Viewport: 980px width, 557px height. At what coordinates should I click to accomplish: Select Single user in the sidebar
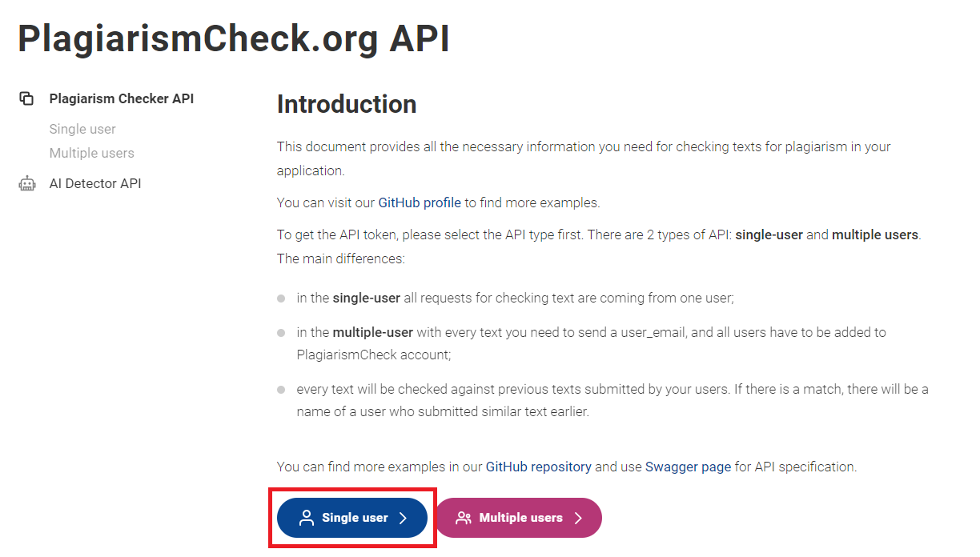pyautogui.click(x=82, y=129)
